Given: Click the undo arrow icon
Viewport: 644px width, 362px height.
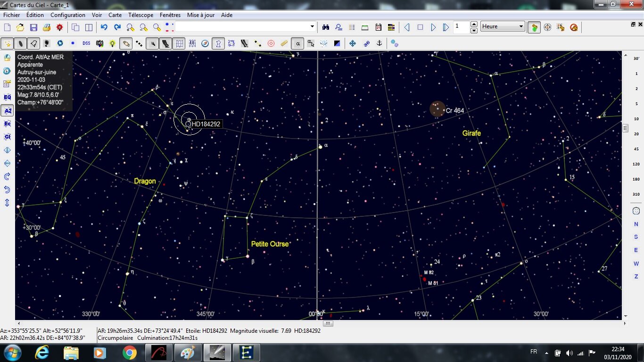Looking at the screenshot, I should click(x=104, y=27).
